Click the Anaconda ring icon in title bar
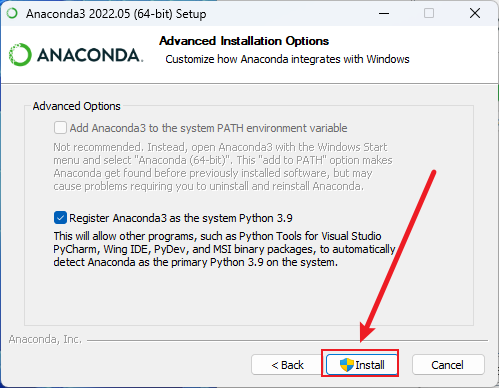Image resolution: width=499 pixels, height=388 pixels. coord(12,14)
